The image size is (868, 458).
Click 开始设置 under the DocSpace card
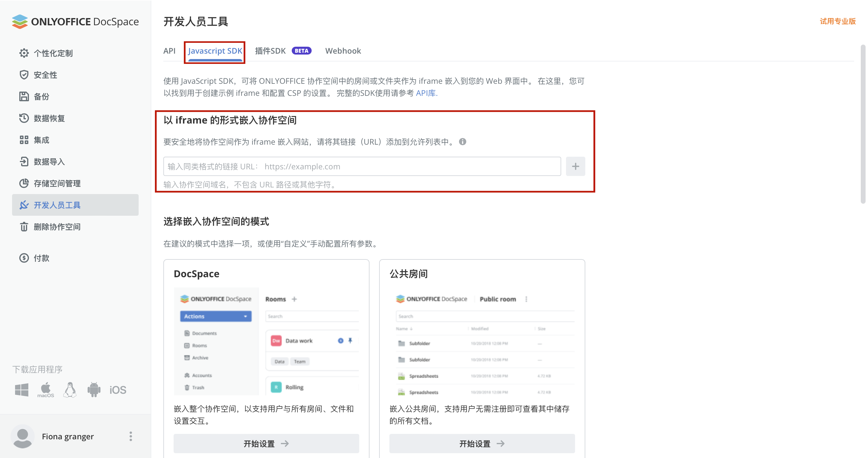click(x=266, y=444)
